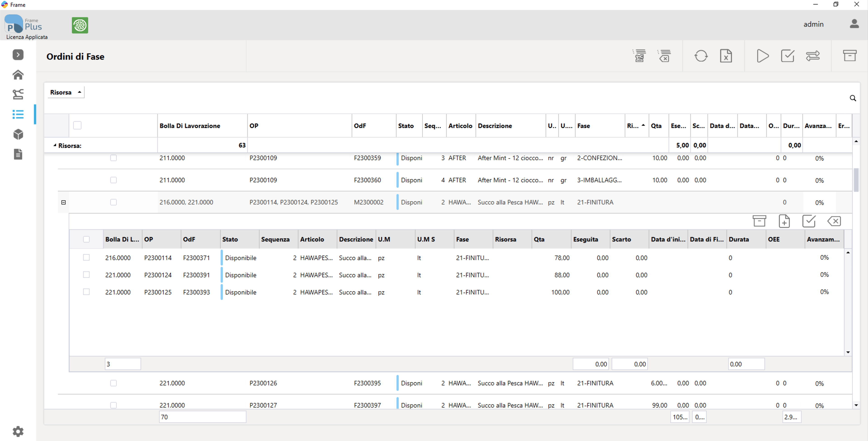Sort main grid by Stato column
This screenshot has width=868, height=441.
[x=409, y=126]
